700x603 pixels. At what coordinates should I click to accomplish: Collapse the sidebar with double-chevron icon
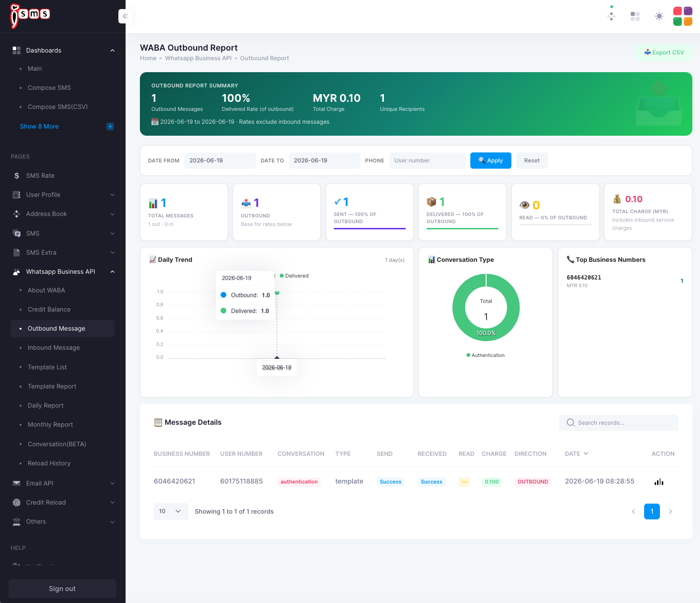click(125, 16)
